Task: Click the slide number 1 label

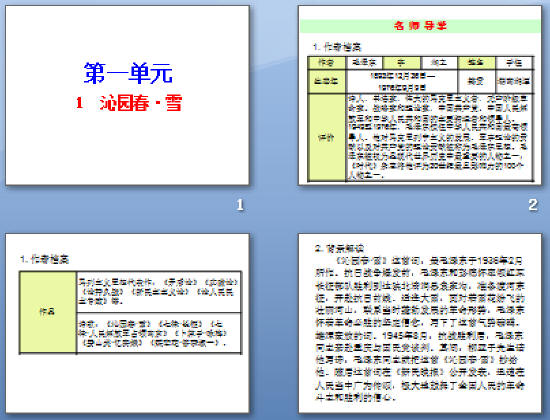Action: 240,205
